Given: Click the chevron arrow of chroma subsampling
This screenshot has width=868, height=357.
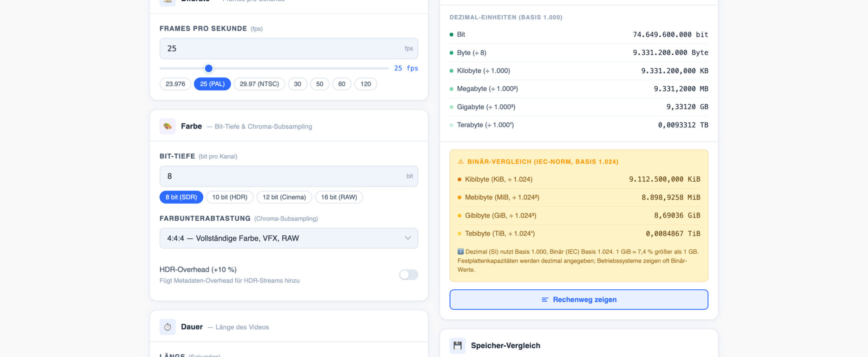Looking at the screenshot, I should click(x=408, y=238).
